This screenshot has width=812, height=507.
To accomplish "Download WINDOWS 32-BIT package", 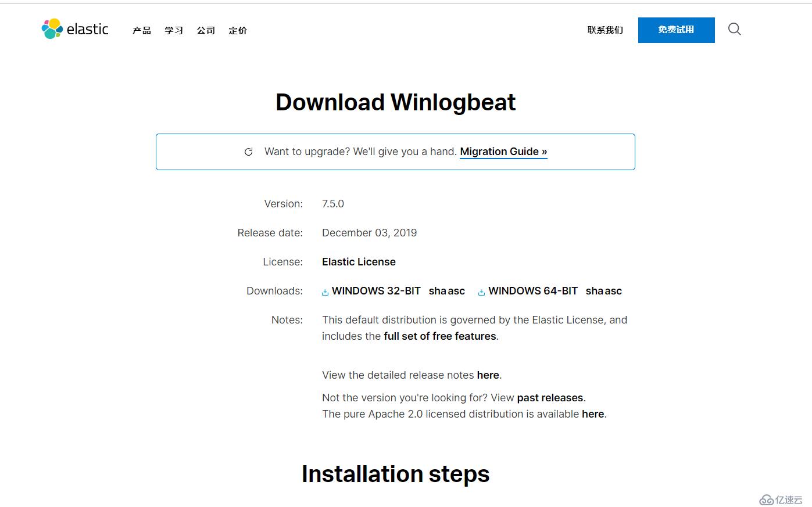I will click(376, 291).
